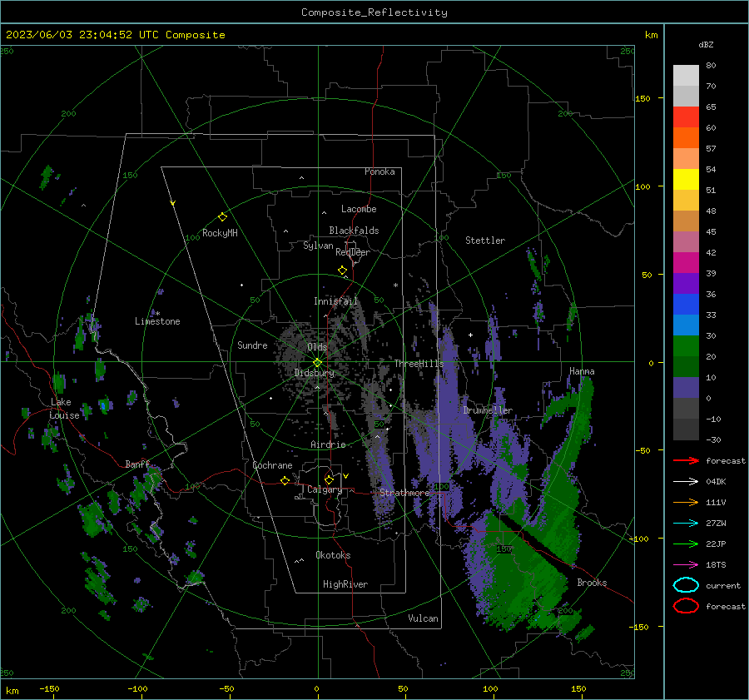Click the white star marker west of Limestone
The height and width of the screenshot is (700, 749).
tap(157, 314)
